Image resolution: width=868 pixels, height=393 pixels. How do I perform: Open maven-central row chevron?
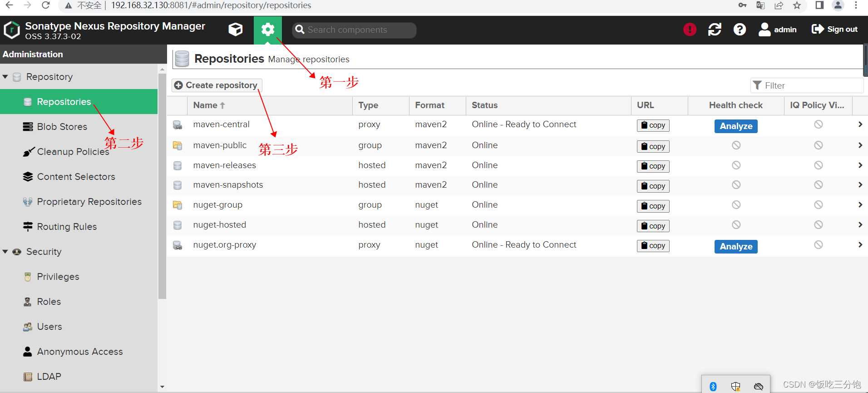pos(860,124)
